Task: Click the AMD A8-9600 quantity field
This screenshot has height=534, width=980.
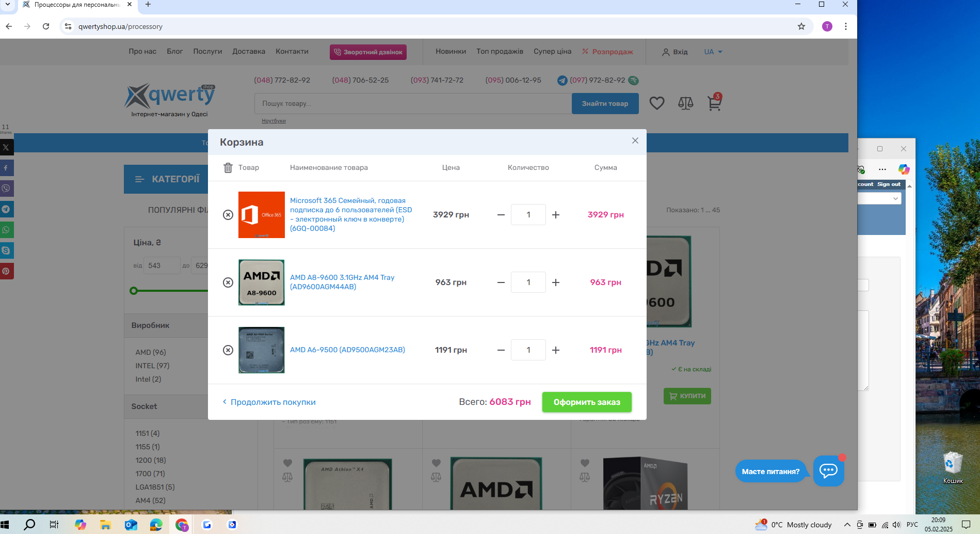Action: (x=528, y=282)
